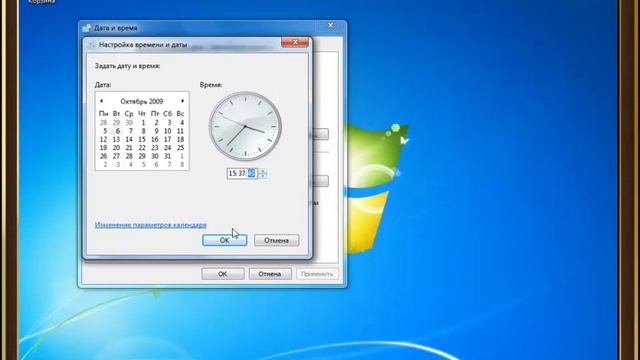Click Применить in Дата и время window
The height and width of the screenshot is (360, 640).
(x=317, y=274)
